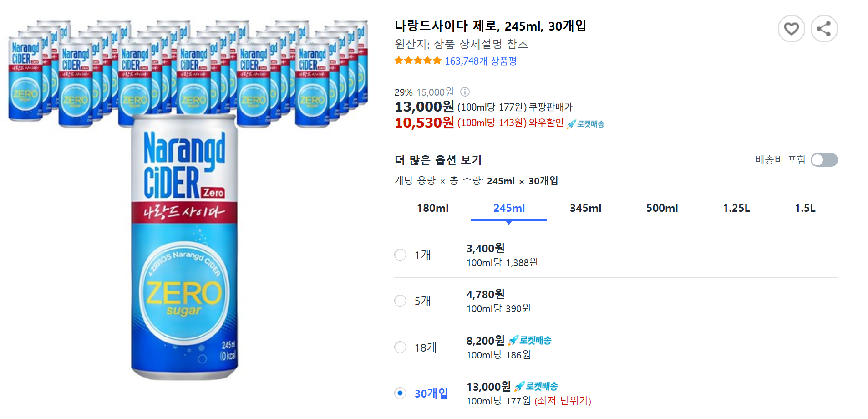
Task: Click the info icon beside 15,000원
Action: (x=464, y=92)
